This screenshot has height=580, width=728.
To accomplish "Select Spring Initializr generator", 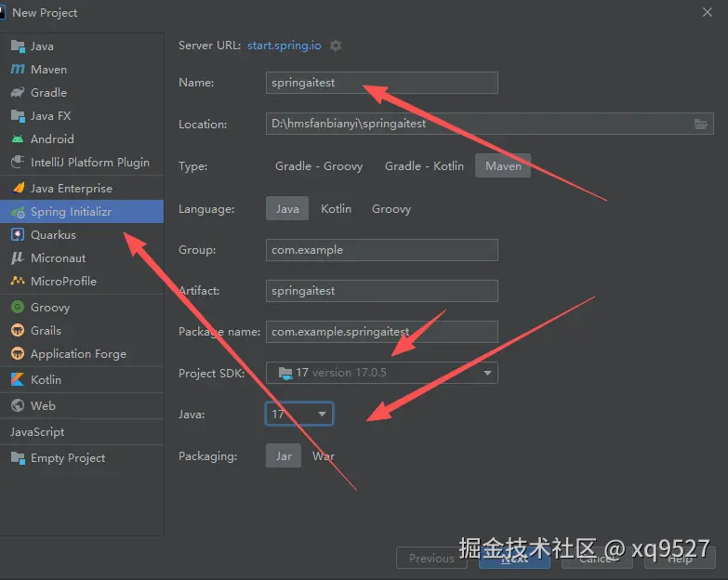I will (82, 212).
